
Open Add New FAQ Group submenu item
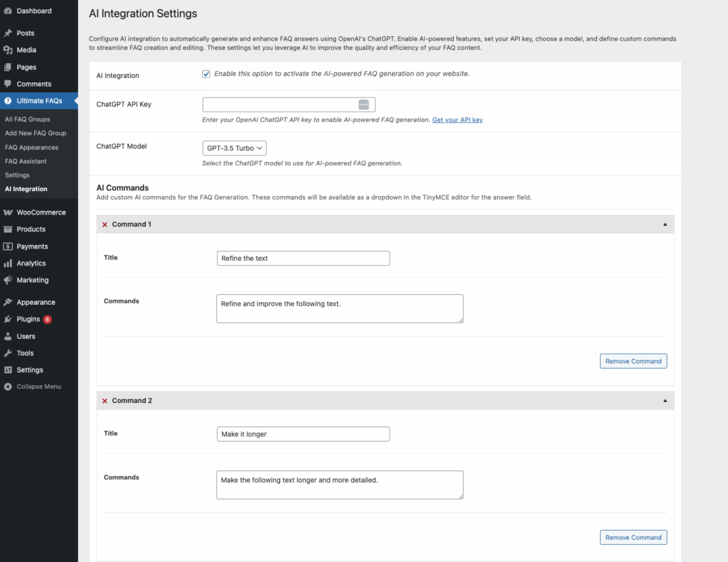(36, 133)
